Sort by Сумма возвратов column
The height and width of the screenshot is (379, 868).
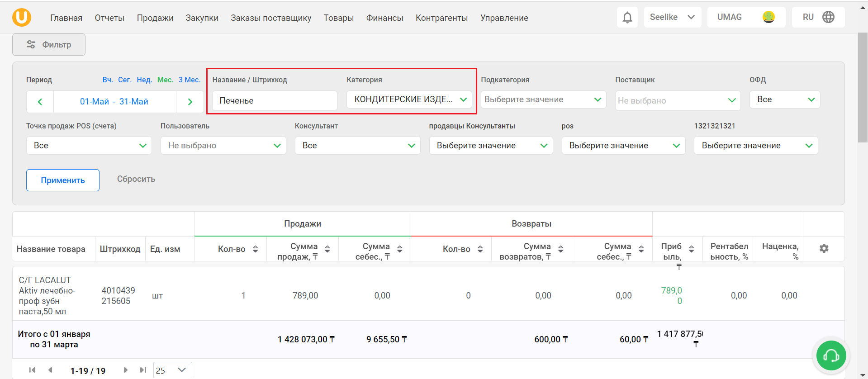561,249
